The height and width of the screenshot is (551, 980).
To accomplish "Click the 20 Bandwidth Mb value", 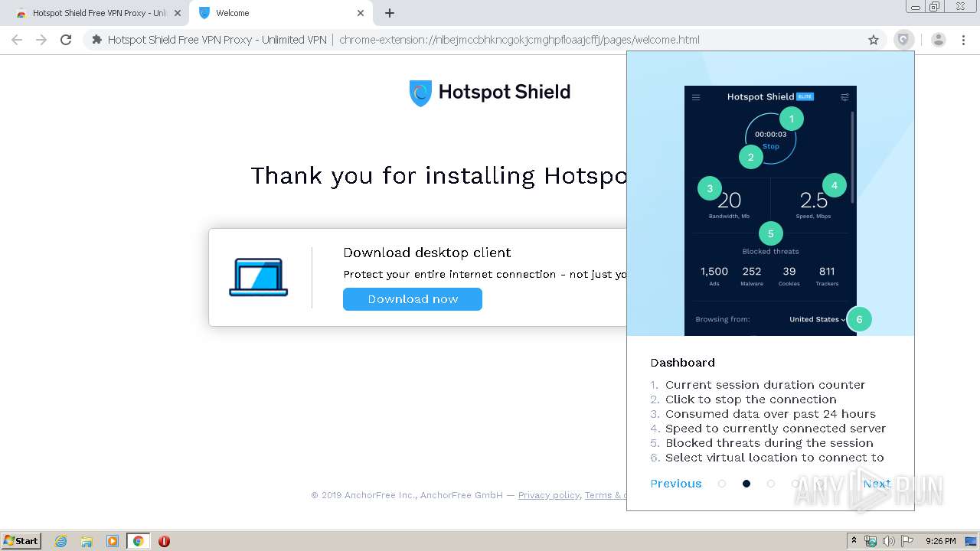I will (729, 201).
